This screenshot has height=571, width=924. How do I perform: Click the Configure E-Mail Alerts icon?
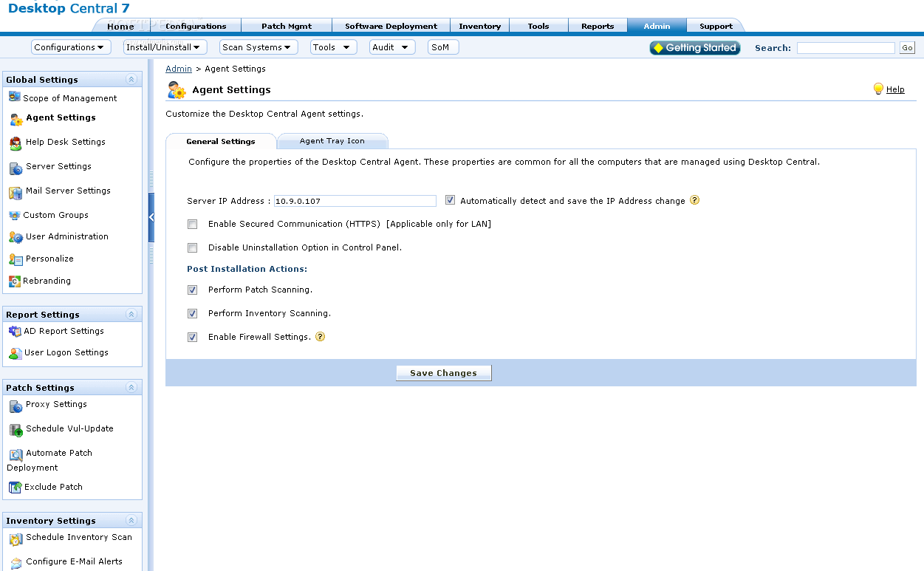click(x=16, y=564)
